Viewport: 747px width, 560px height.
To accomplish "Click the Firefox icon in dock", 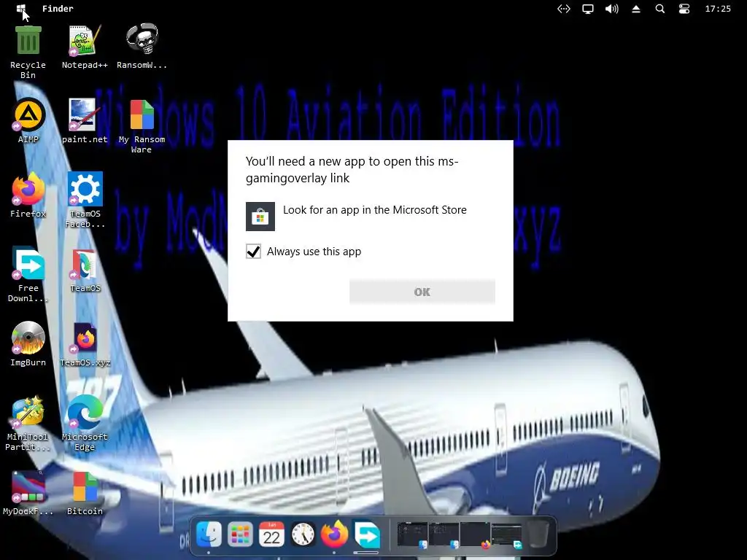I will point(334,534).
